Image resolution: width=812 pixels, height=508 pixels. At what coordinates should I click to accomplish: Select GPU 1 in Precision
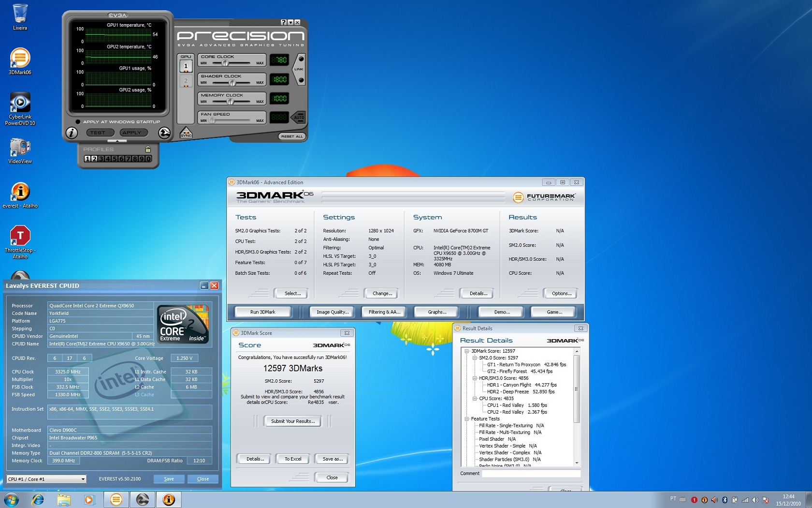pyautogui.click(x=186, y=66)
